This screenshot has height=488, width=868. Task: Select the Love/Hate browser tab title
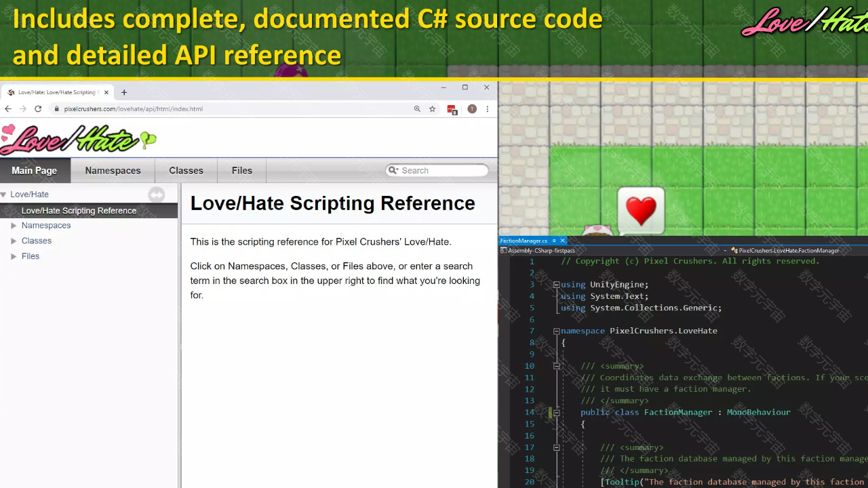(57, 92)
